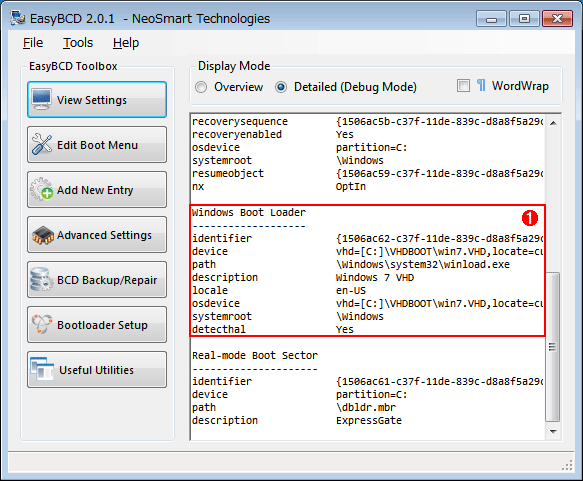Click the scrollbar up arrow
583x481 pixels.
click(553, 123)
